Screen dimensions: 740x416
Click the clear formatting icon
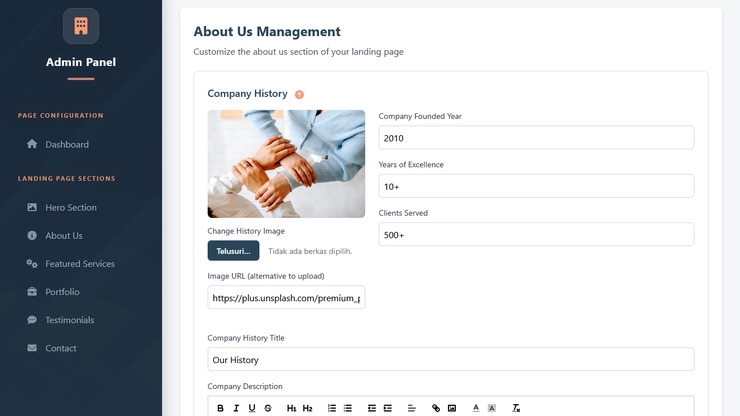tap(516, 408)
